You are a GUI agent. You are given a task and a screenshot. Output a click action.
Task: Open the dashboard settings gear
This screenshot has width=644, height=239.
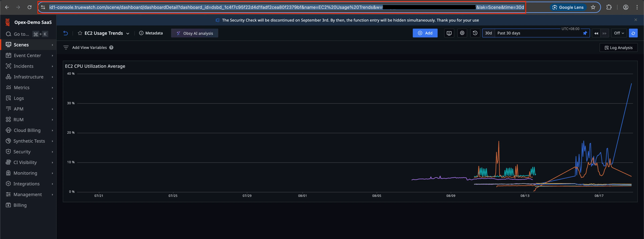coord(462,33)
